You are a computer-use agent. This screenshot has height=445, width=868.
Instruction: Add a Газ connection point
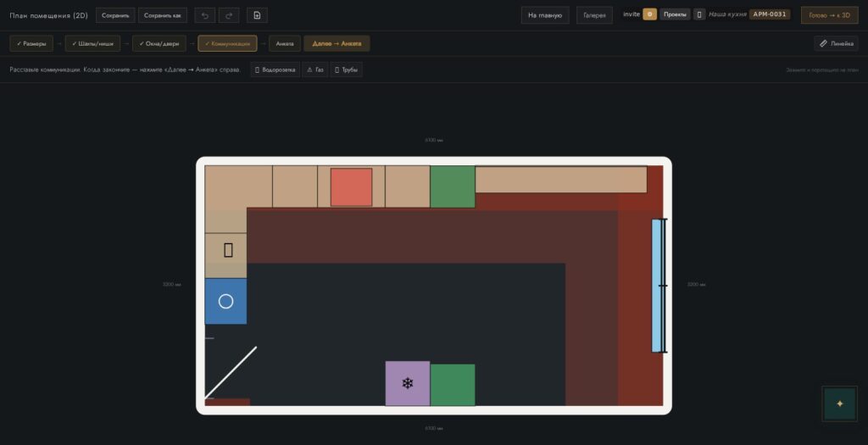point(315,70)
